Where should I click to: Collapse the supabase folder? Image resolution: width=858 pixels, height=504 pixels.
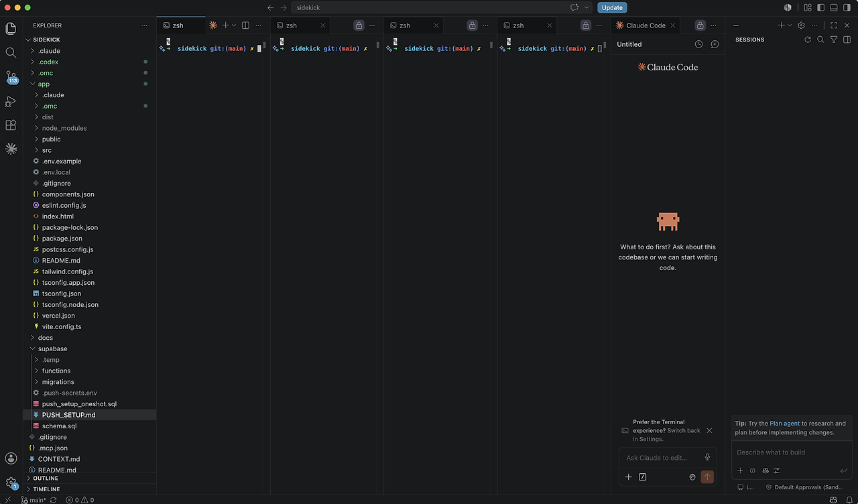click(x=90, y=349)
